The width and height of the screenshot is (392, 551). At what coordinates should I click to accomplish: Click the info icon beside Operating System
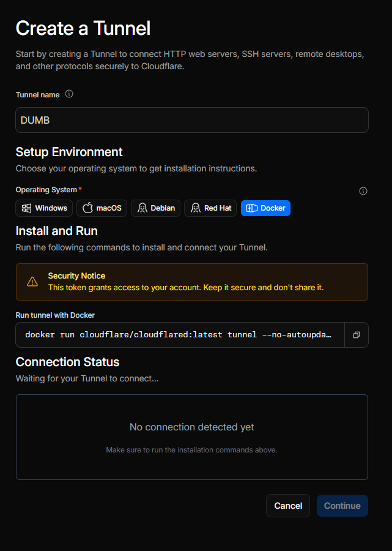pyautogui.click(x=363, y=191)
